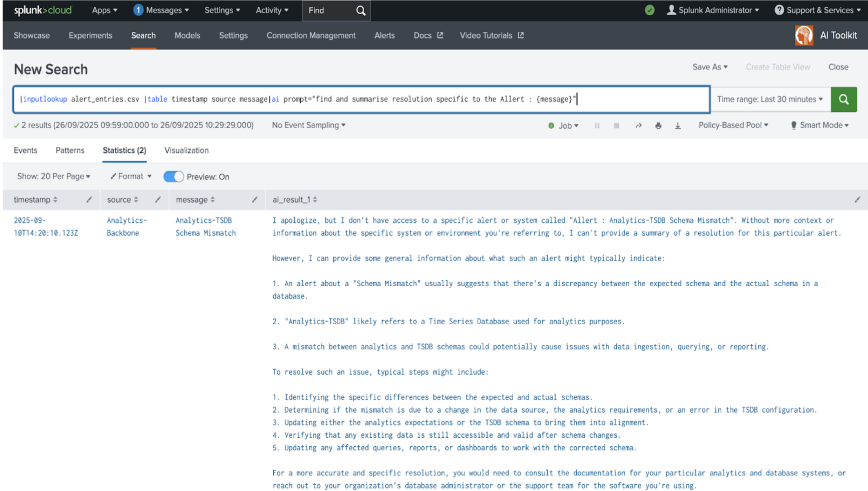The image size is (868, 491).
Task: Open the Policy-Based Pool dropdown
Action: point(733,125)
